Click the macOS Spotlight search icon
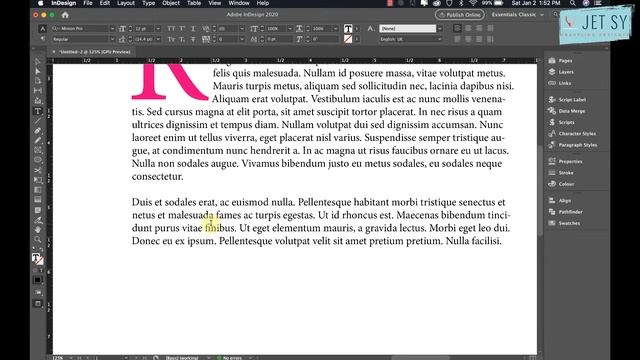Viewport: 640px width, 360px height. click(573, 3)
